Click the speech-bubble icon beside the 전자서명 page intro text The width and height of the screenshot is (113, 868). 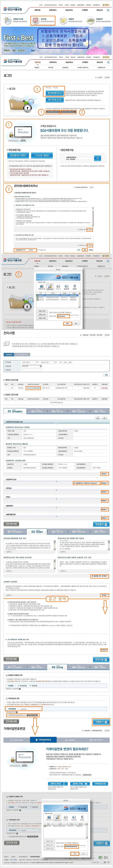tap(6, 344)
